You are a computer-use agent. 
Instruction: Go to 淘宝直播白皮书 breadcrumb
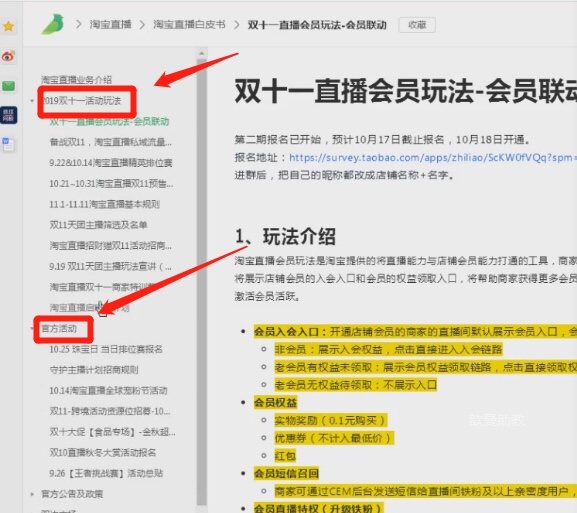point(189,25)
